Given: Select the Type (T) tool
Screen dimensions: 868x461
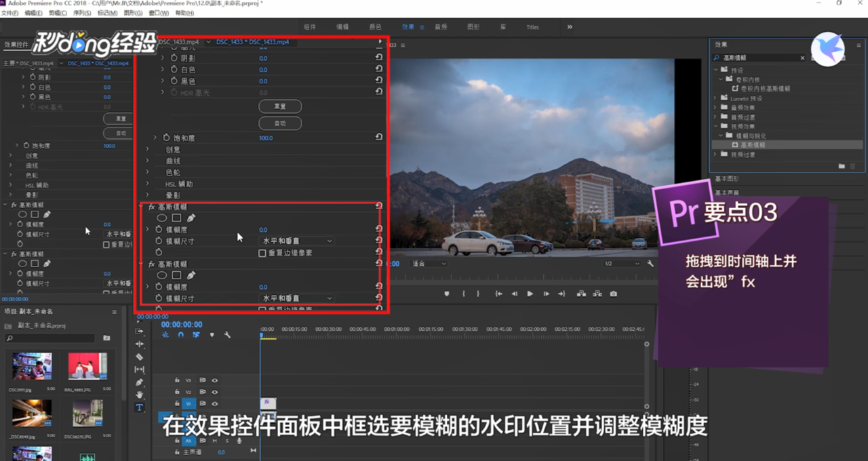Looking at the screenshot, I should 140,407.
